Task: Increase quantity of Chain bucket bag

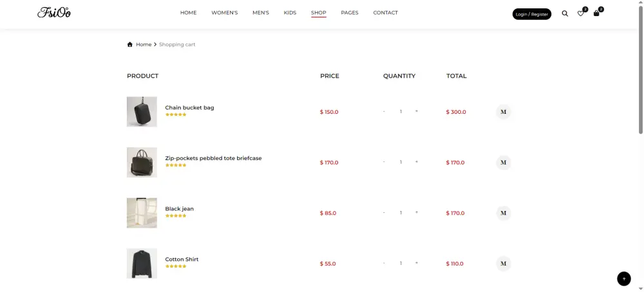Action: (x=417, y=111)
